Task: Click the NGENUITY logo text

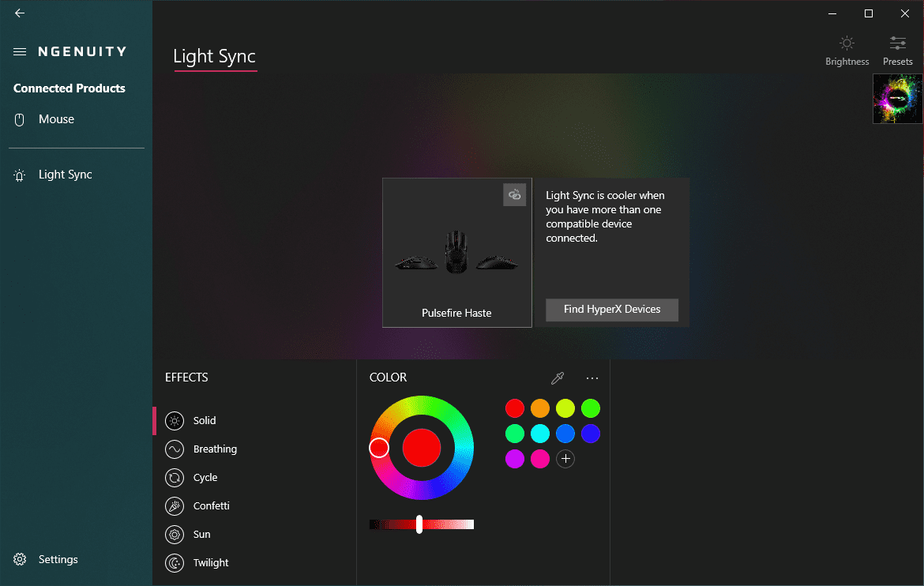Action: (82, 52)
